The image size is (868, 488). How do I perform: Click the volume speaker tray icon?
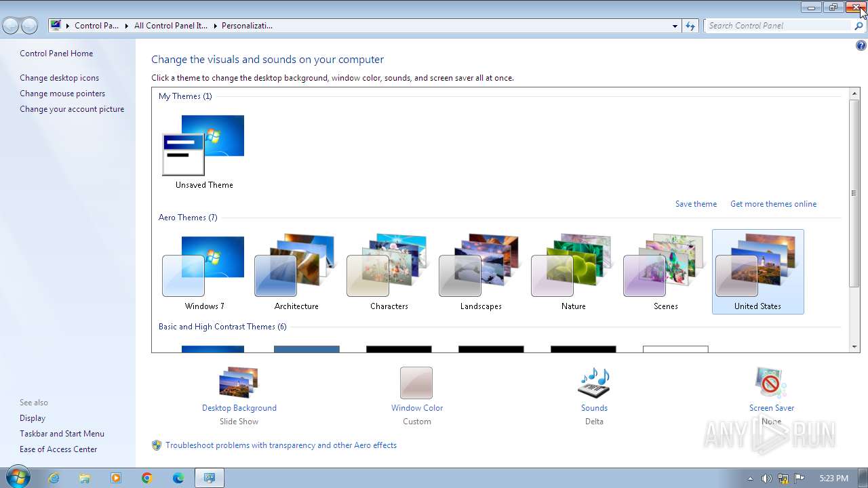(766, 479)
